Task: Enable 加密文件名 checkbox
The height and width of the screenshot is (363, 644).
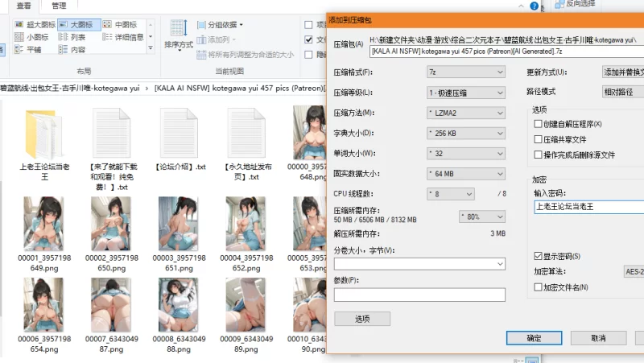Action: tap(538, 287)
